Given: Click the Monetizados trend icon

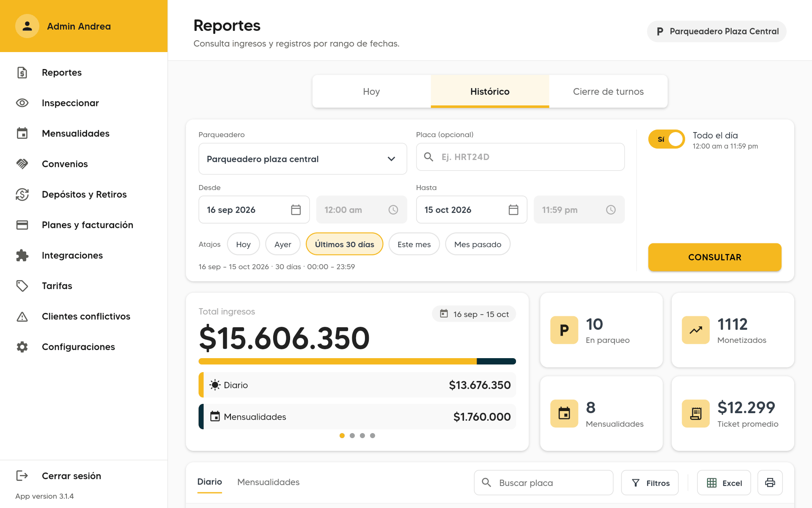Looking at the screenshot, I should [695, 330].
